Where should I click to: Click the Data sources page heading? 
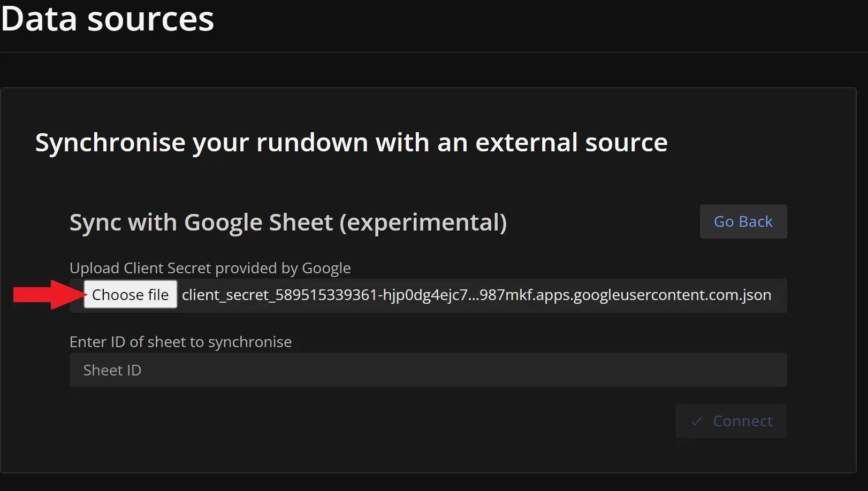(107, 19)
